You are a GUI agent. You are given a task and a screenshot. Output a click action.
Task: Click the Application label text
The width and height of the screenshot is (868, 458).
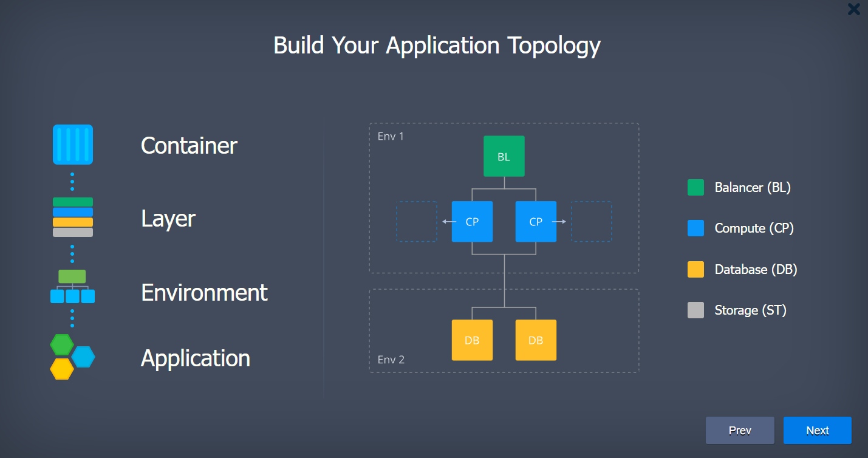196,359
